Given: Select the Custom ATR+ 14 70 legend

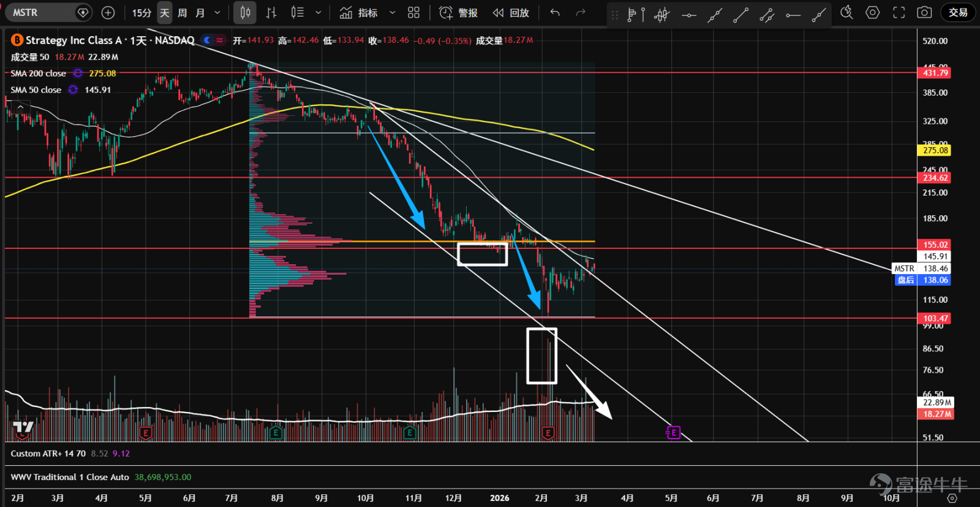Looking at the screenshot, I should pyautogui.click(x=48, y=454).
